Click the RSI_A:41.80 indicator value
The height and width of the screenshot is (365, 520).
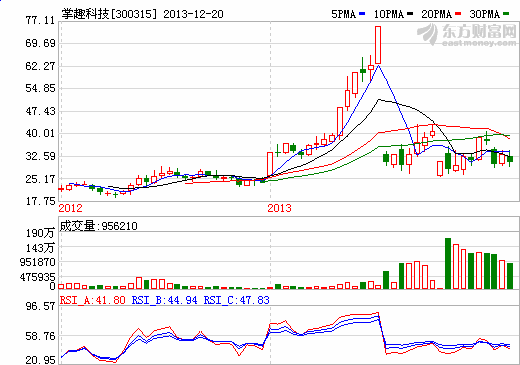pyautogui.click(x=93, y=300)
